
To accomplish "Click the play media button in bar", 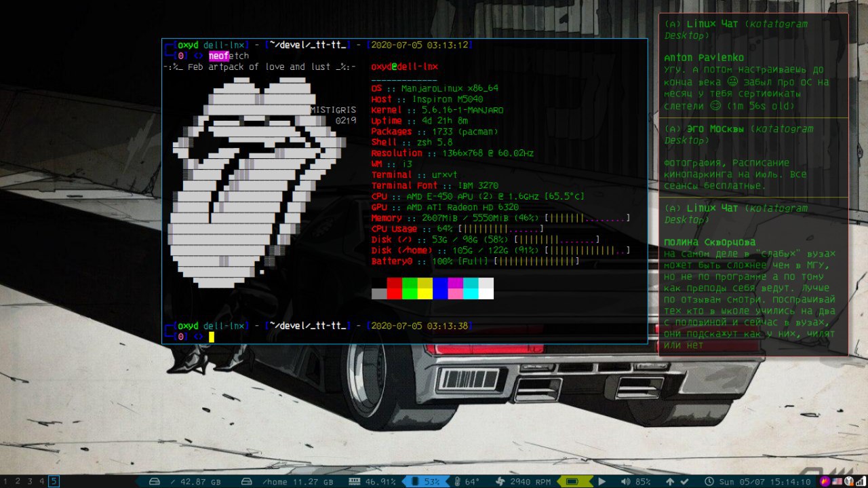I will (x=601, y=481).
